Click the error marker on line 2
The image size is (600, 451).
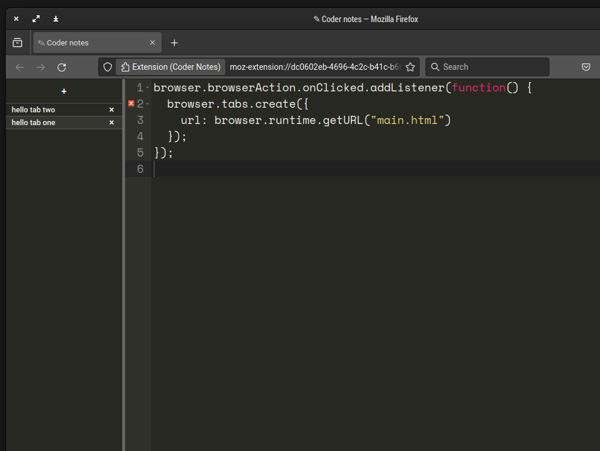[x=131, y=104]
